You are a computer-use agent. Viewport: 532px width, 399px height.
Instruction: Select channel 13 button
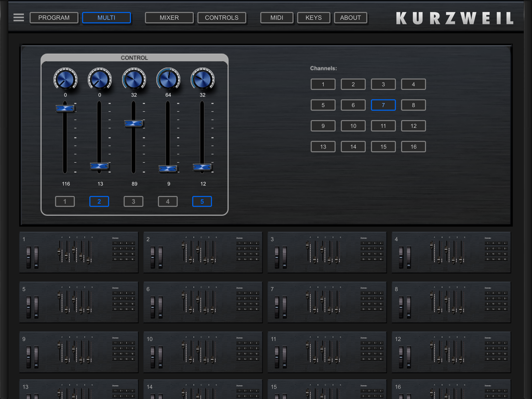(x=323, y=147)
